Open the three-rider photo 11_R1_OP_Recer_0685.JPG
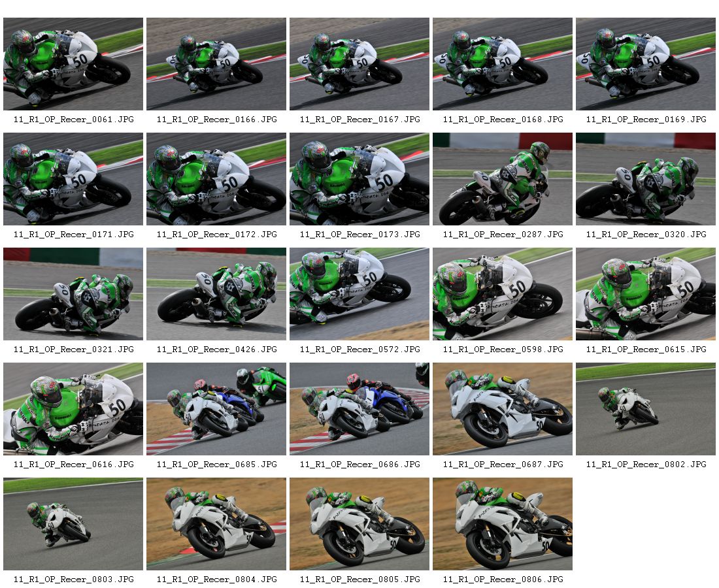This screenshot has height=588, width=719. [216, 409]
